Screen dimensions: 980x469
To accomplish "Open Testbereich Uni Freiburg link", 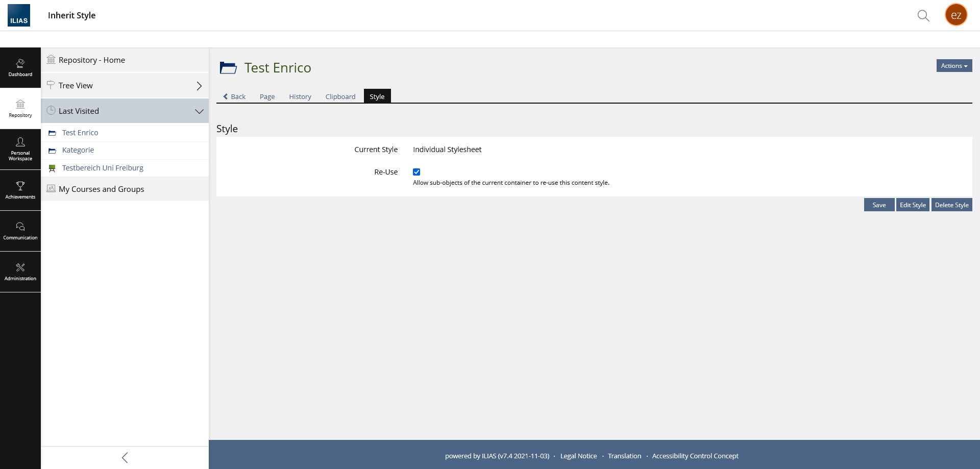I will click(103, 168).
